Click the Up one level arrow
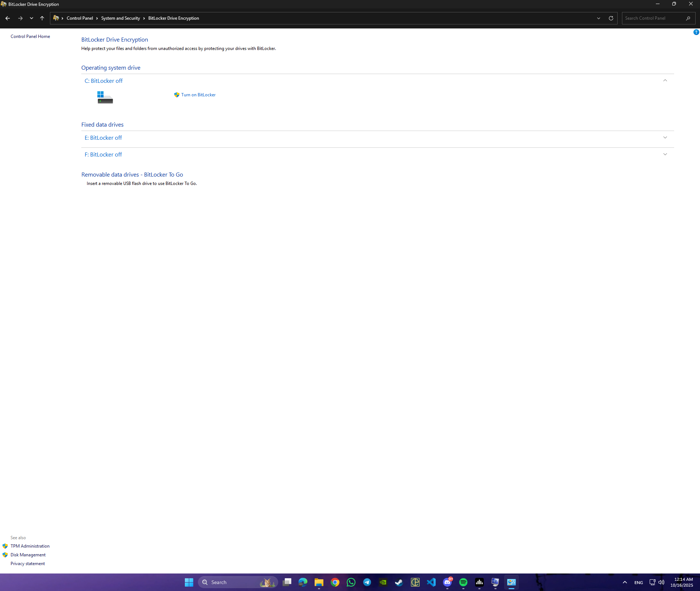The width and height of the screenshot is (700, 591). 42,18
